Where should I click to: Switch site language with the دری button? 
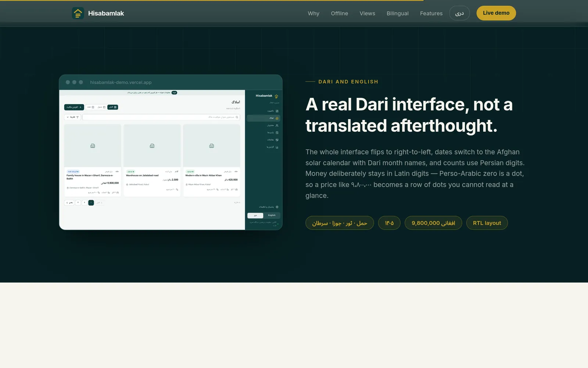[459, 13]
